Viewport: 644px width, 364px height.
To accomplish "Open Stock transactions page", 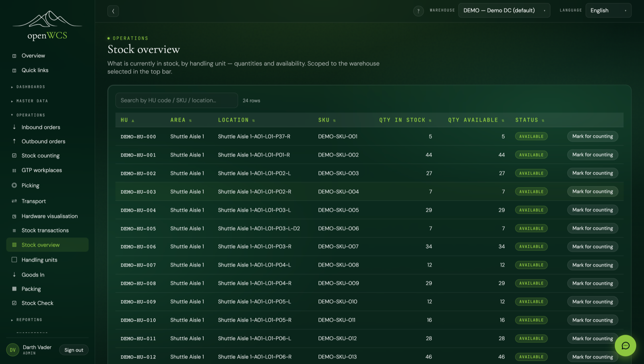I will coord(45,230).
